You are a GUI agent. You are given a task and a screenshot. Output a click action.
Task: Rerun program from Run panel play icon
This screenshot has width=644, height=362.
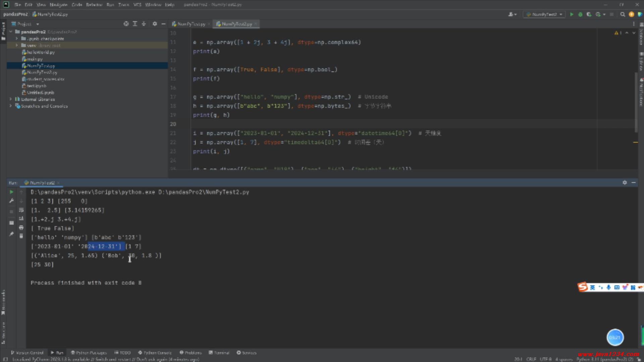pyautogui.click(x=11, y=192)
